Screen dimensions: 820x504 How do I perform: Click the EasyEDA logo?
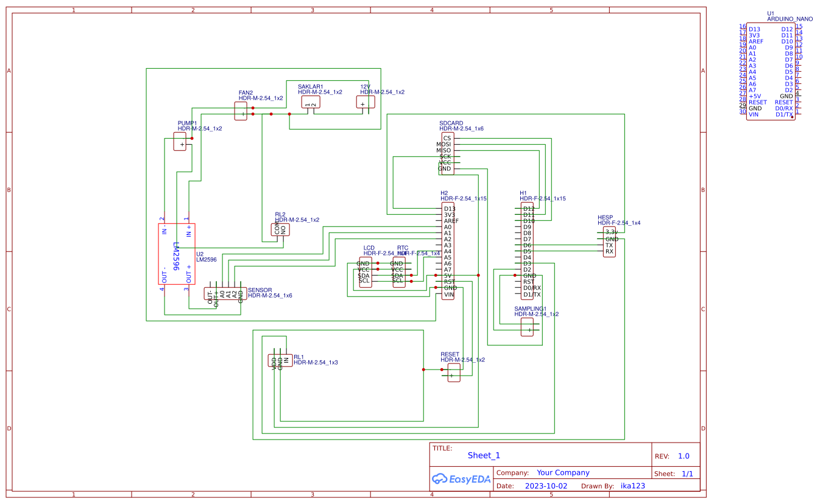(461, 479)
